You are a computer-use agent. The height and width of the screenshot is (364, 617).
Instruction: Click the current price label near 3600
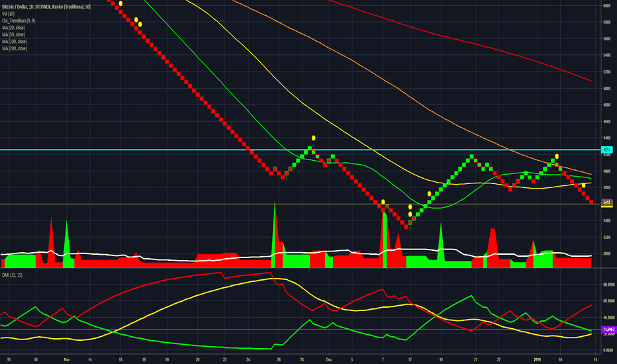[x=607, y=203]
